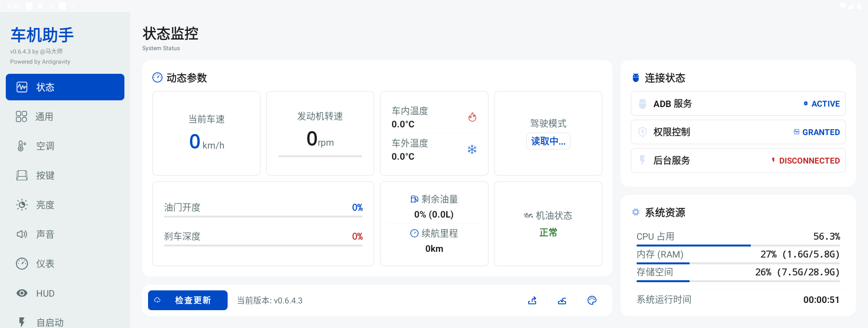Screen dimensions: 868x328
Task: Click the 56.3% CPU value
Action: (x=827, y=236)
